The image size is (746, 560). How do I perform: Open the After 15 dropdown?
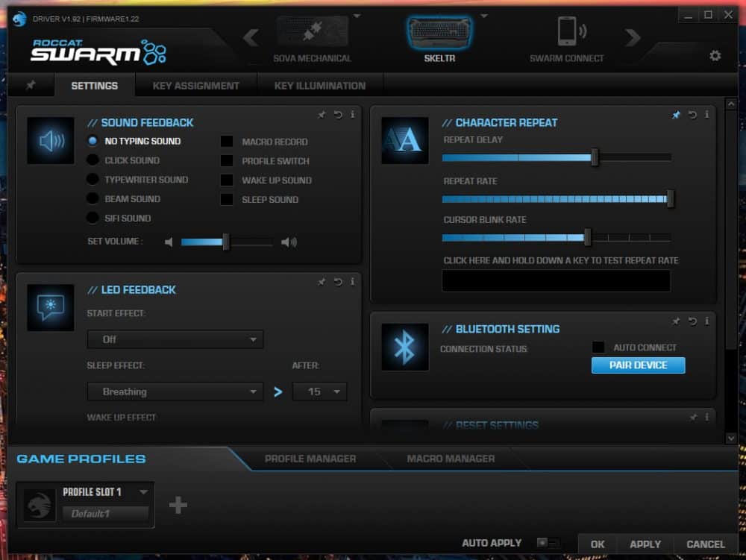(320, 391)
